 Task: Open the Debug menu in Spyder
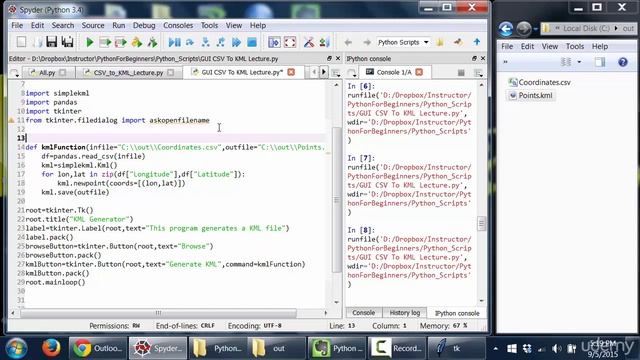tap(144, 25)
